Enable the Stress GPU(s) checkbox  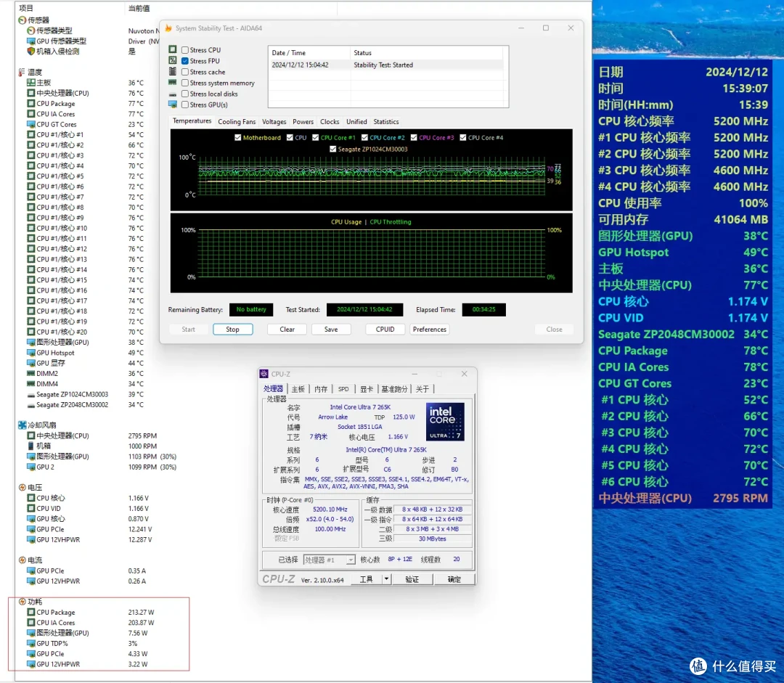click(x=185, y=105)
